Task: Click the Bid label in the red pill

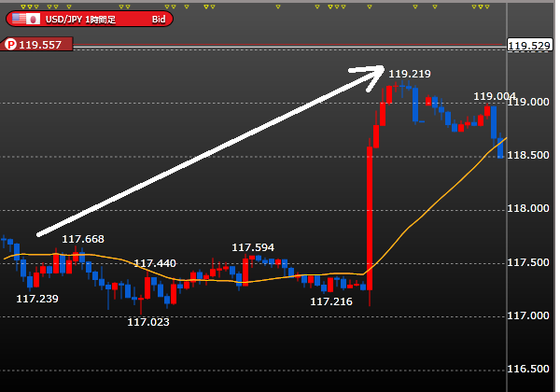Action: point(159,19)
